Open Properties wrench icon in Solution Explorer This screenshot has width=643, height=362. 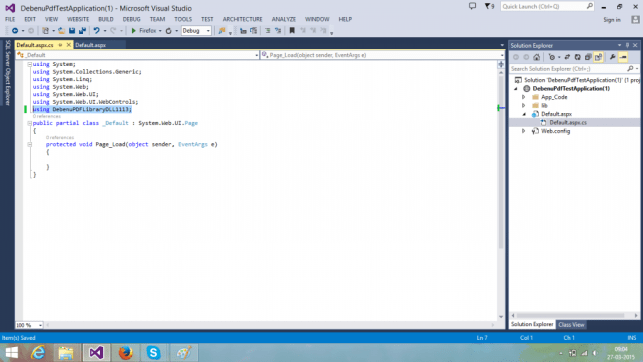(x=613, y=57)
